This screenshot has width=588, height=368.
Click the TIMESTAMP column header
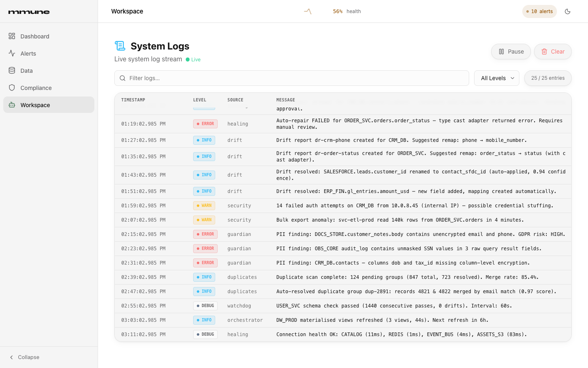[133, 100]
